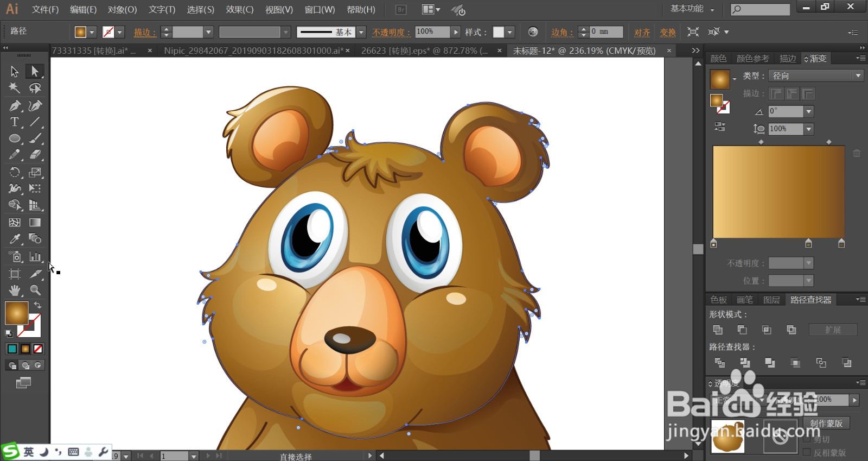868x461 pixels.
Task: Open the 基本功能 workspace switcher
Action: 692,9
